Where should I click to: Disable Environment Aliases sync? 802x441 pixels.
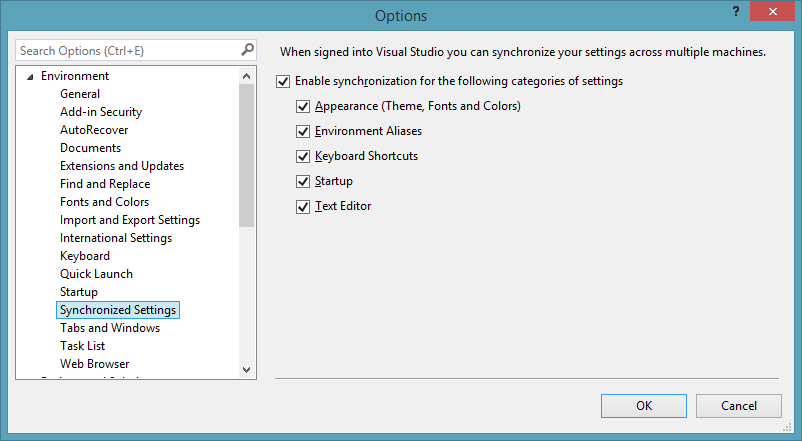(303, 131)
